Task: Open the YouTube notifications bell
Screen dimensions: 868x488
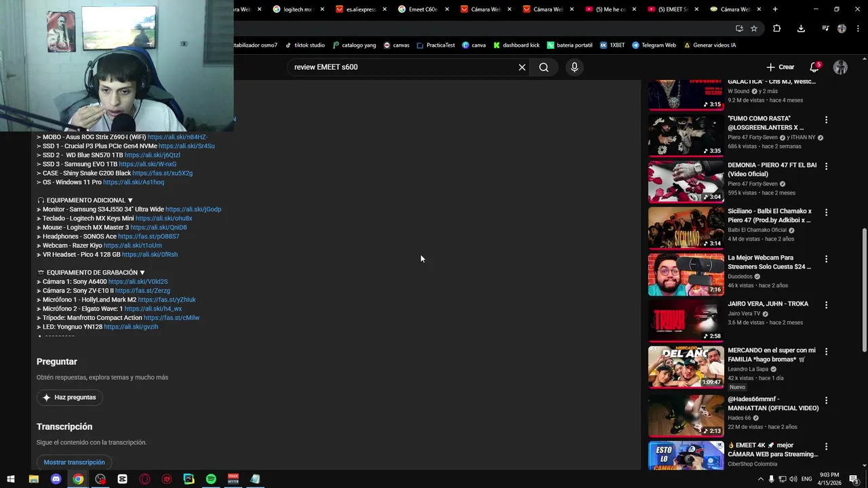Action: (814, 67)
